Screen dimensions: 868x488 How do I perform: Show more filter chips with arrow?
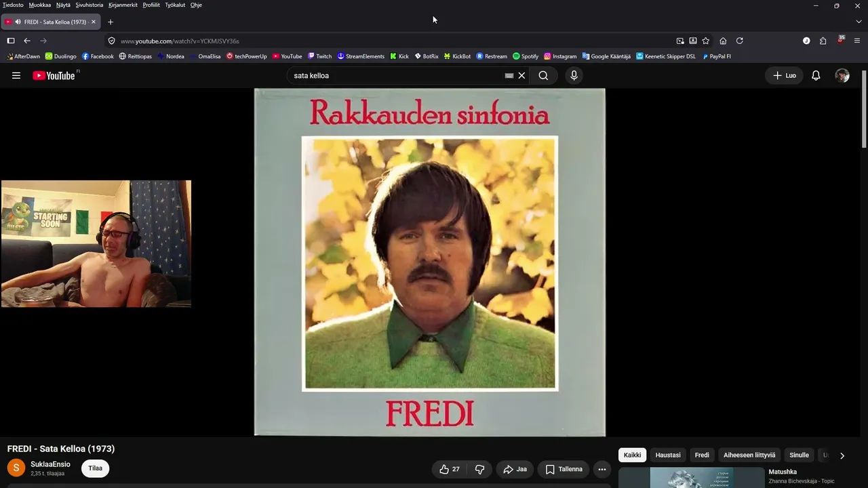[x=842, y=455]
